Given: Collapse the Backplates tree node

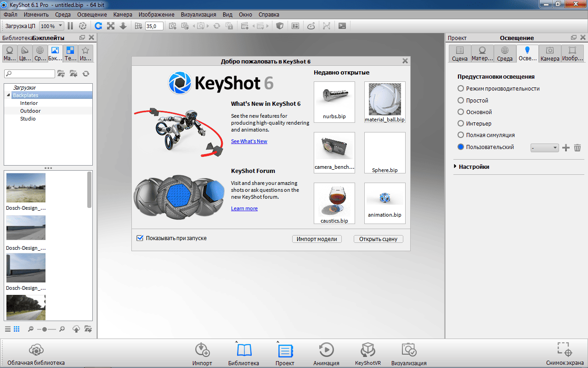Looking at the screenshot, I should point(8,95).
